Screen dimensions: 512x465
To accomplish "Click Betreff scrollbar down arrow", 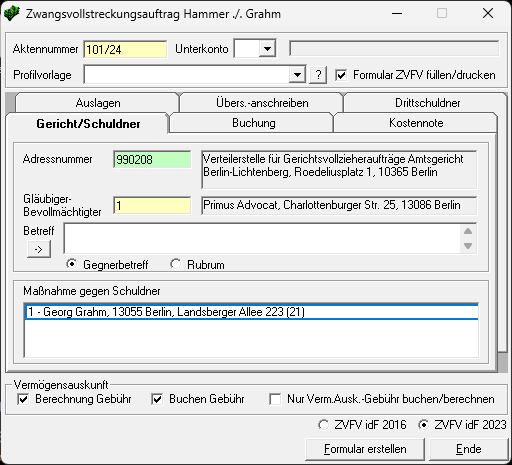I will [468, 246].
